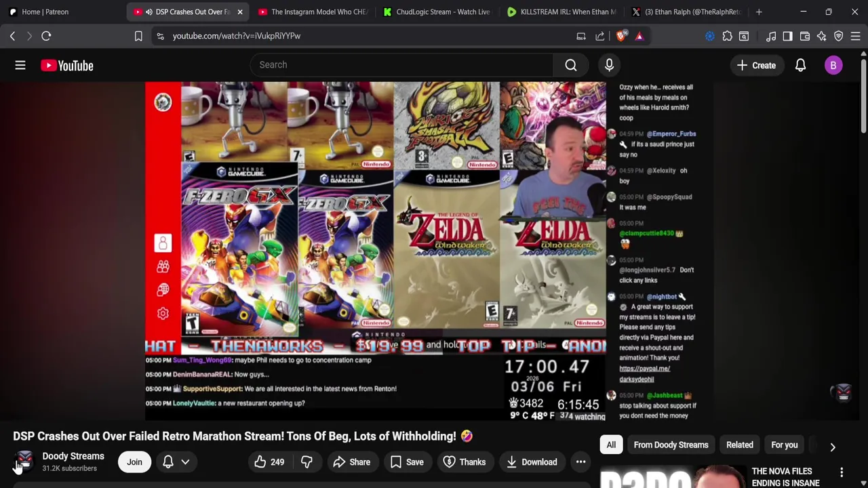Viewport: 868px width, 488px height.
Task: Dislike the video with thumbs-down
Action: (x=307, y=462)
